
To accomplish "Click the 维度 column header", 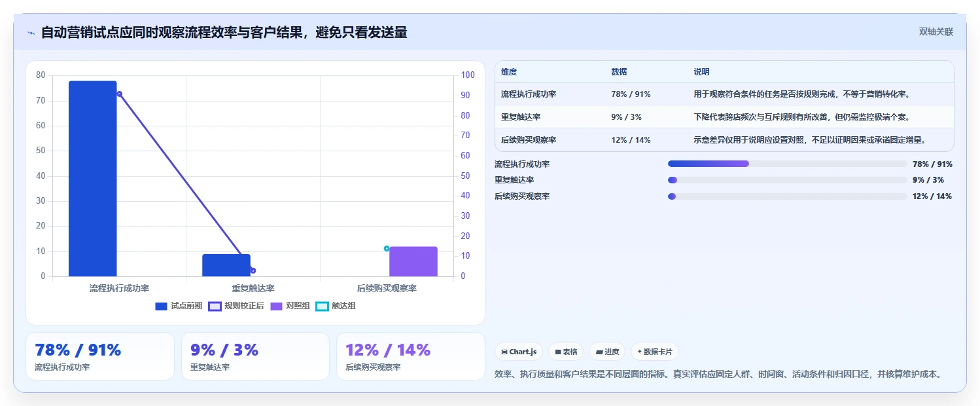I will (x=509, y=72).
